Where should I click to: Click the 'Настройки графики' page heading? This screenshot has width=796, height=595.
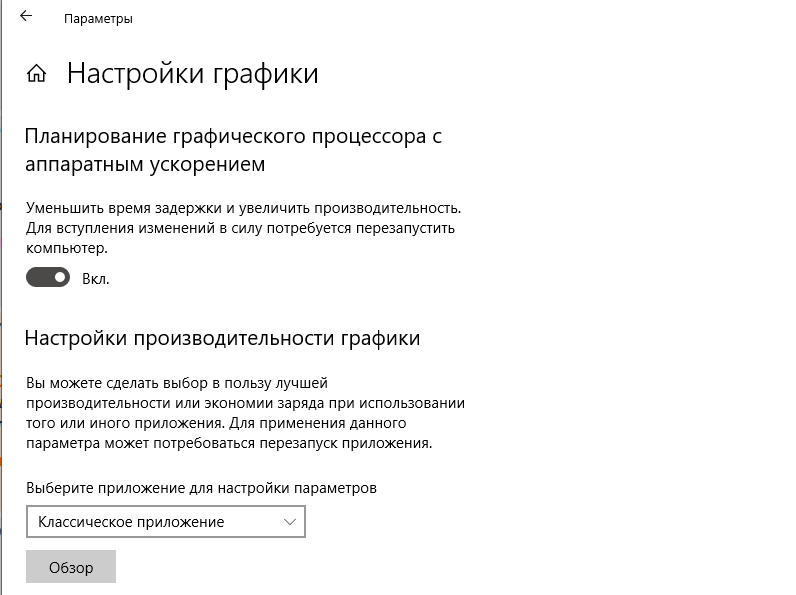[x=192, y=74]
